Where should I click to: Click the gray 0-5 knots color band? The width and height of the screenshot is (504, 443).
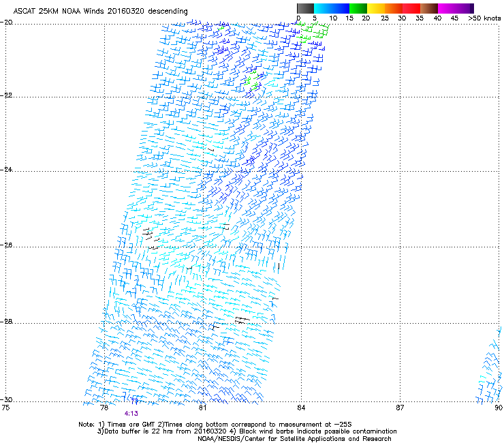pos(305,8)
